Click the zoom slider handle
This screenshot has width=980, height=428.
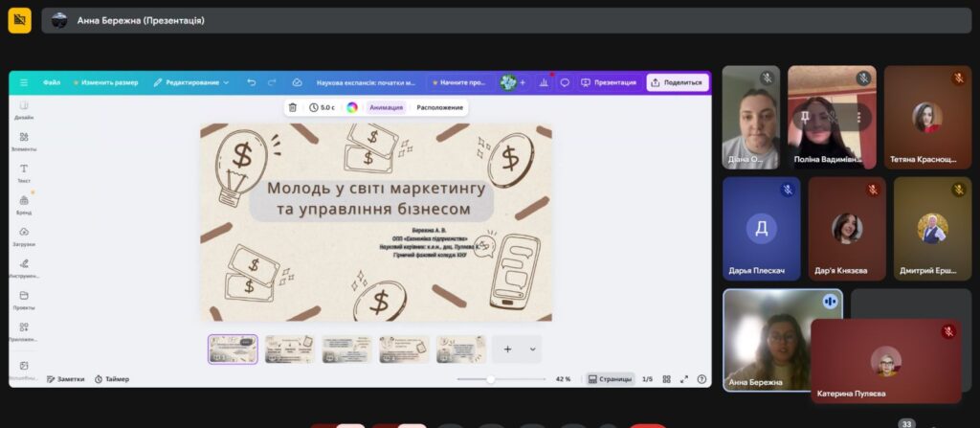coord(491,379)
